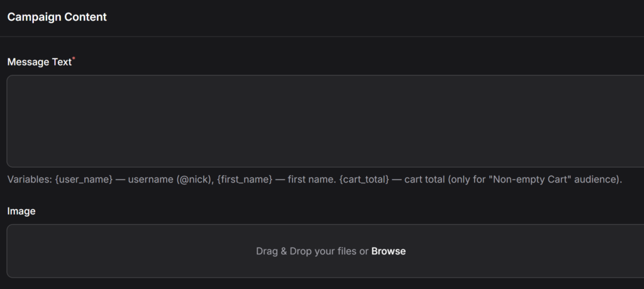
Task: Click the Image field label
Action: tap(21, 212)
